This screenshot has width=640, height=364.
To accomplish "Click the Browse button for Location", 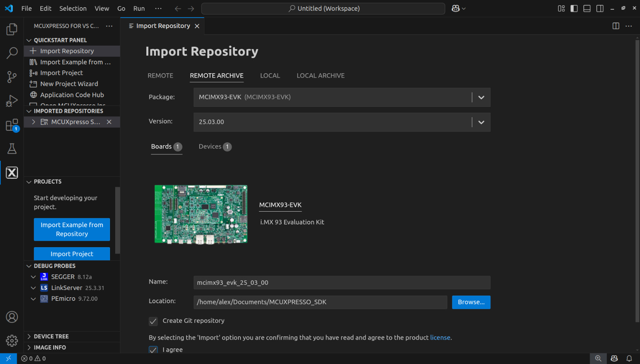I will (x=471, y=302).
